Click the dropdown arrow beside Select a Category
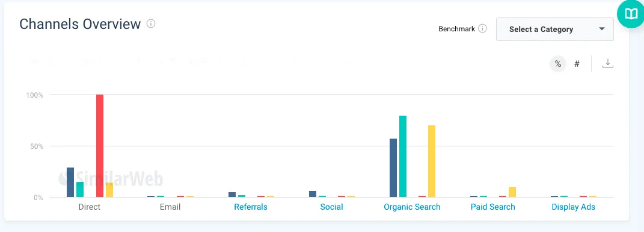This screenshot has width=644, height=232. (x=602, y=29)
